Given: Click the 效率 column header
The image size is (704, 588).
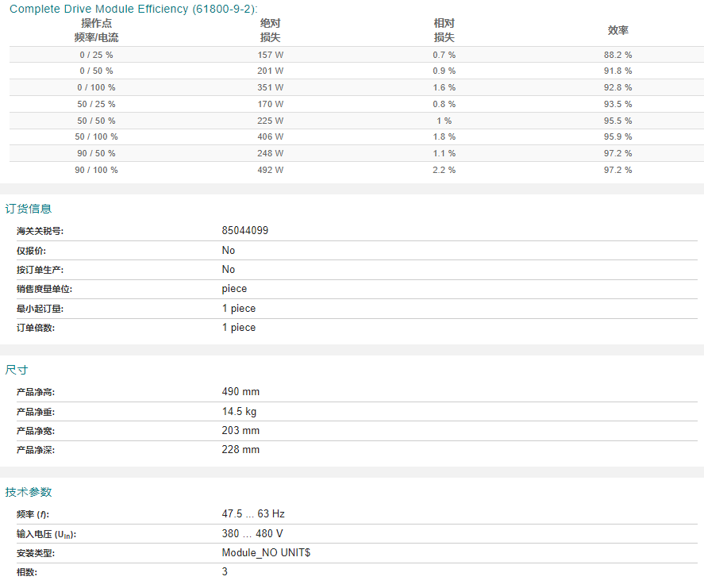Looking at the screenshot, I should (x=617, y=30).
